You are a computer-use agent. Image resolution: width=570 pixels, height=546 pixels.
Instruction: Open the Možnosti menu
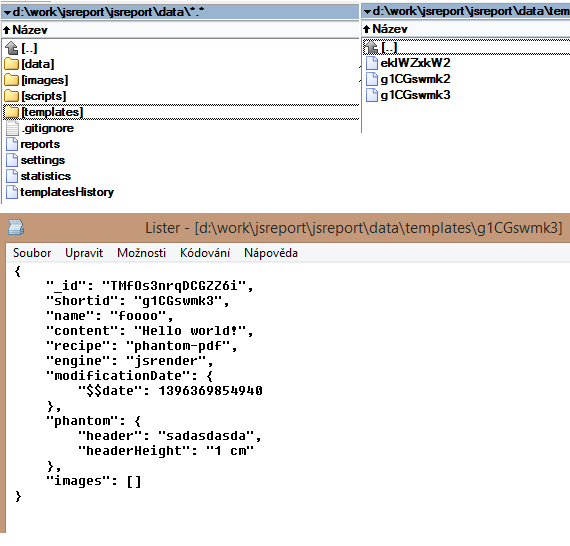(141, 253)
